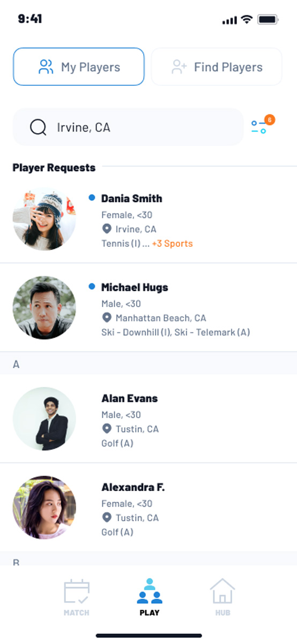
Task: Expand the +3 Sports link
Action: [x=172, y=244]
